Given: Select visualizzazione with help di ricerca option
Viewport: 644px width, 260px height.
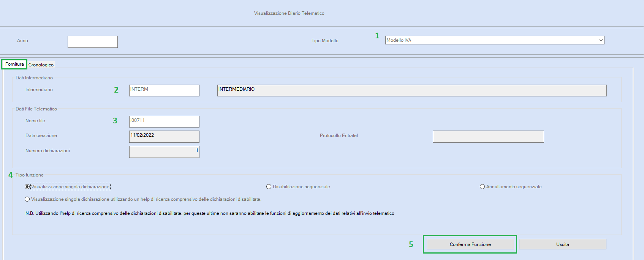Looking at the screenshot, I should (27, 199).
